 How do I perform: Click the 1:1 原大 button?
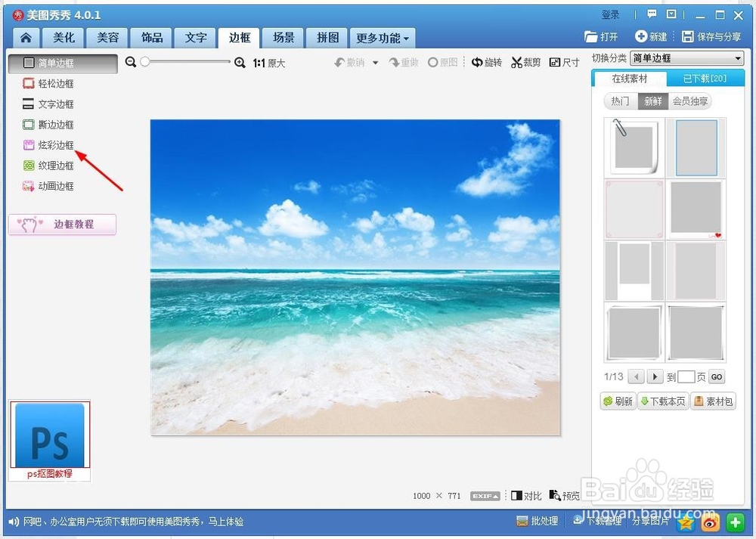pyautogui.click(x=269, y=64)
